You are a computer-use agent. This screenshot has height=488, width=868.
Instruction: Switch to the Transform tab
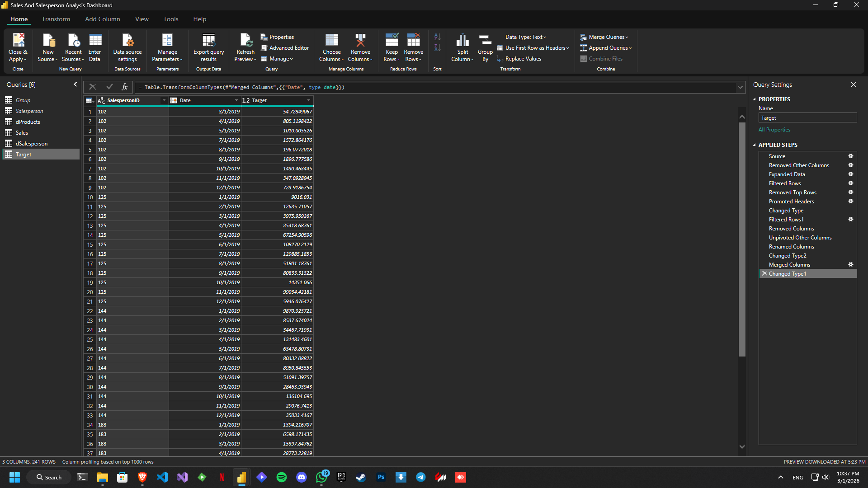pos(56,19)
